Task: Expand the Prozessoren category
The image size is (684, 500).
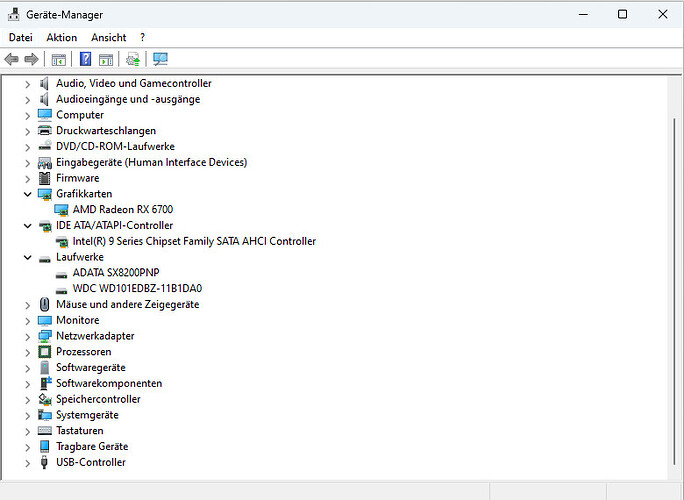Action: tap(28, 352)
